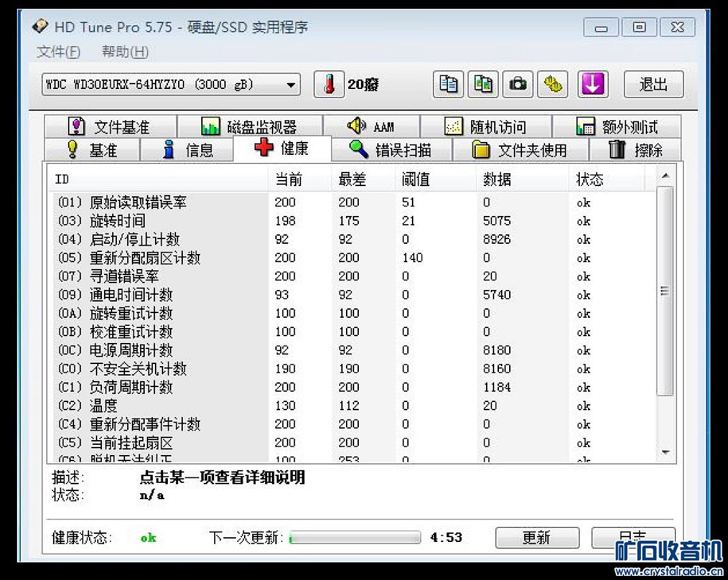Click the 日志 log button
Image resolution: width=728 pixels, height=580 pixels.
click(633, 537)
